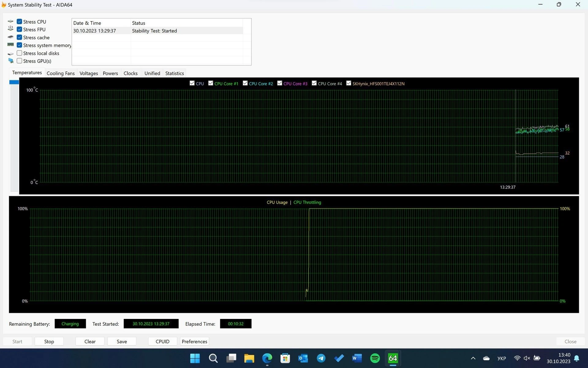This screenshot has width=588, height=368.
Task: Uncheck Stress system memory checkbox
Action: pyautogui.click(x=19, y=45)
